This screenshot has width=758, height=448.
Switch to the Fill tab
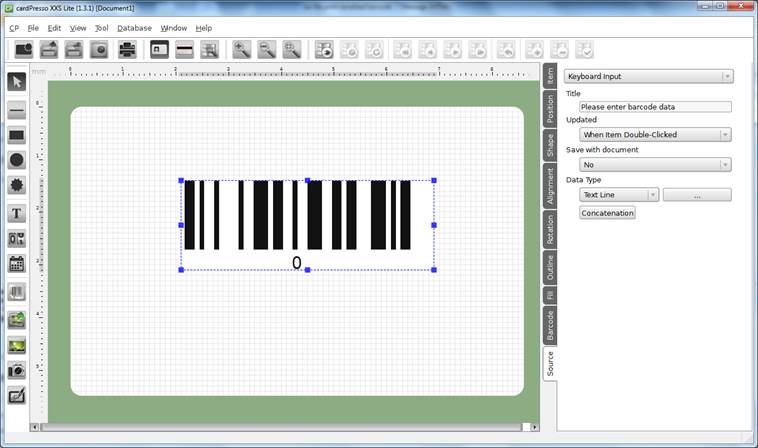point(550,295)
